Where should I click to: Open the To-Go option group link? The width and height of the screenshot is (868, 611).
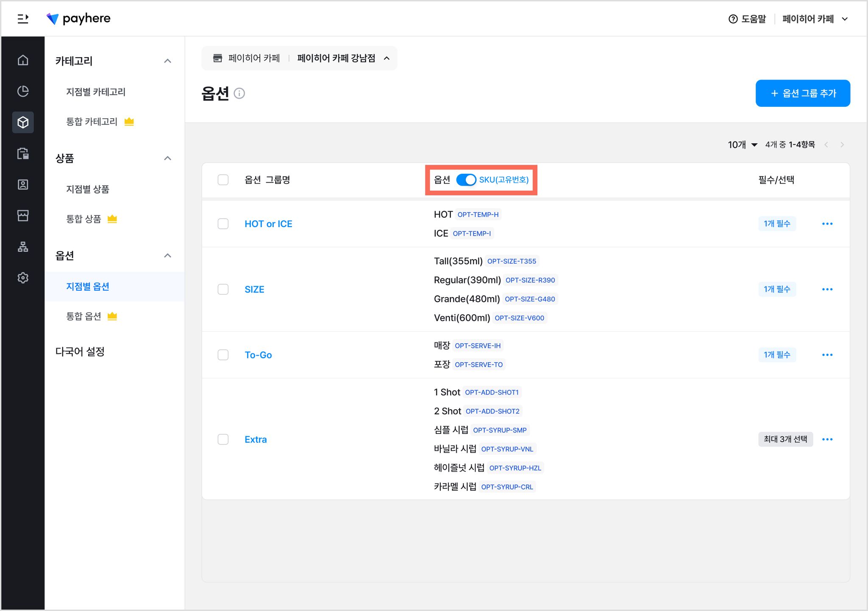click(258, 355)
